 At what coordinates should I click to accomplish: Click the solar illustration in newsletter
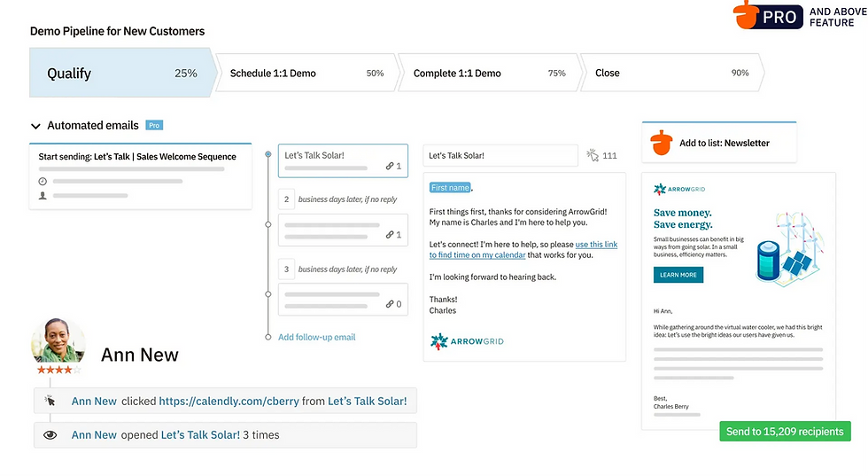(789, 249)
